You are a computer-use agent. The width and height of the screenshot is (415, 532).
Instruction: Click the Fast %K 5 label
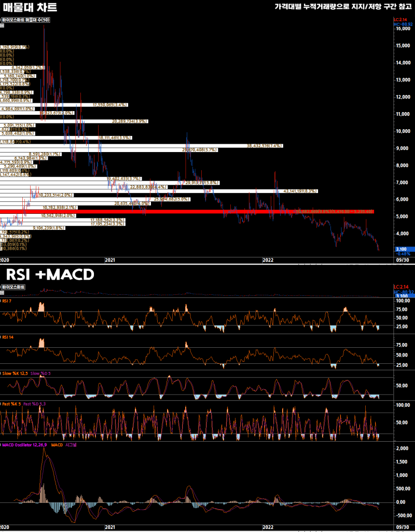(11, 404)
